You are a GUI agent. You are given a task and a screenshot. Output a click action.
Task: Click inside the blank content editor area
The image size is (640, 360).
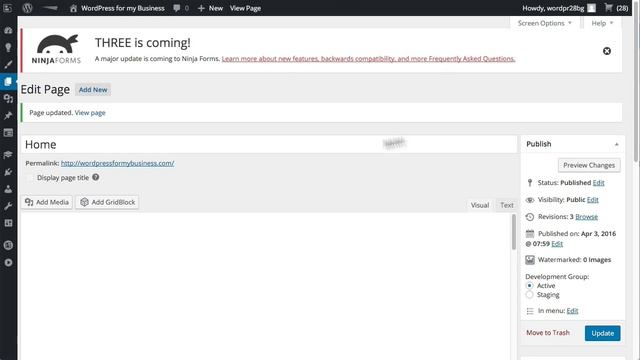[265, 286]
